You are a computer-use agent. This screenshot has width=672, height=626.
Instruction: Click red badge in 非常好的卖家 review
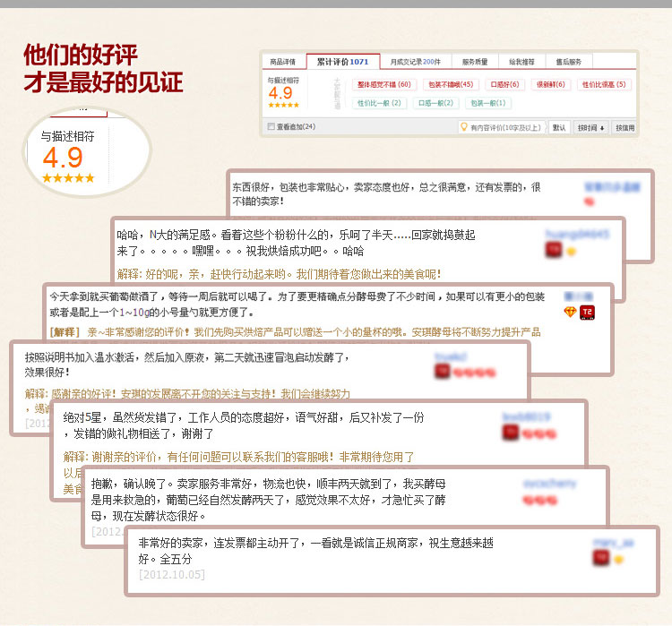[600, 558]
